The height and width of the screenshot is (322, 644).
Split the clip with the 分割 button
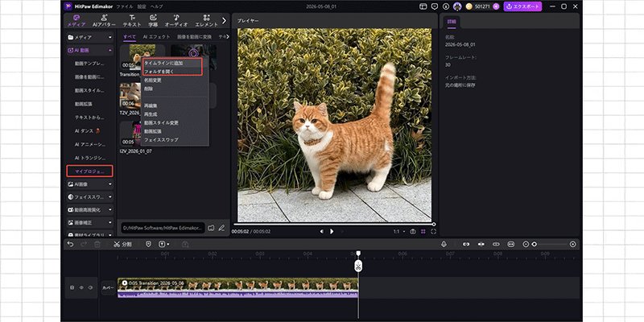pos(123,245)
